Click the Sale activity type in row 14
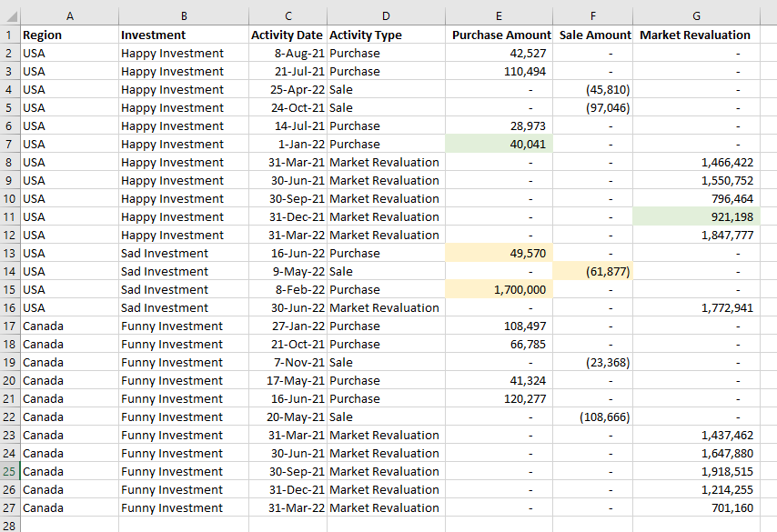This screenshot has width=777, height=532. tap(386, 271)
